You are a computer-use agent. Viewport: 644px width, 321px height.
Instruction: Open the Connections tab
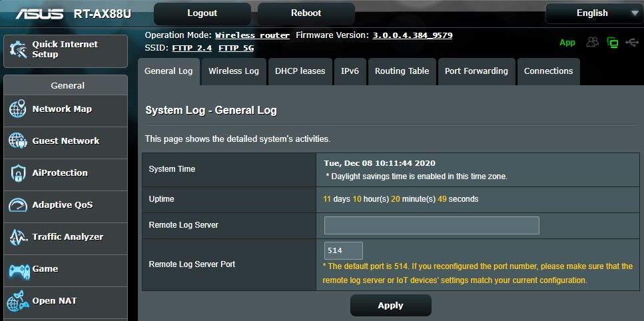tap(548, 71)
